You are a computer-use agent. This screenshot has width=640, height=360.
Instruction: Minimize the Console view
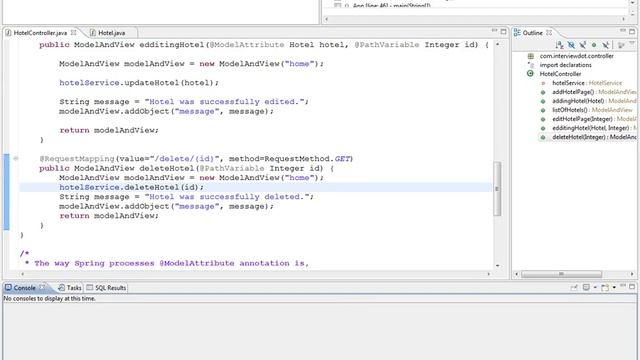click(x=622, y=286)
